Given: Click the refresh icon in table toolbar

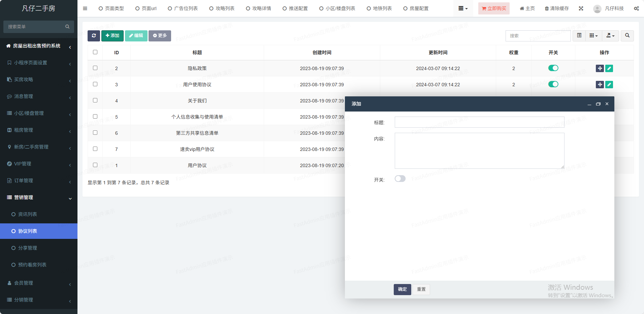Looking at the screenshot, I should [x=94, y=36].
